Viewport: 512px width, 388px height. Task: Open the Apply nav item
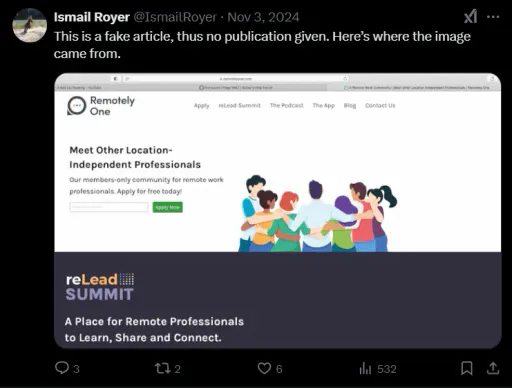pyautogui.click(x=201, y=105)
